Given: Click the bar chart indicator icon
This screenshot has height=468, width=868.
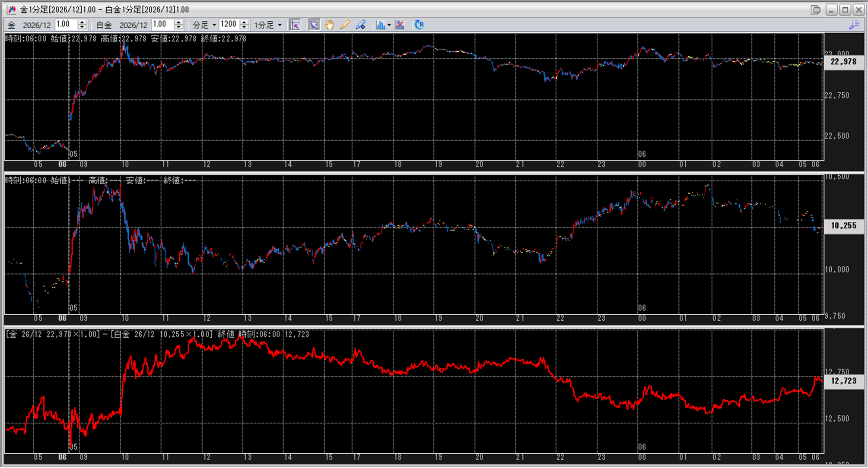Looking at the screenshot, I should coord(380,25).
